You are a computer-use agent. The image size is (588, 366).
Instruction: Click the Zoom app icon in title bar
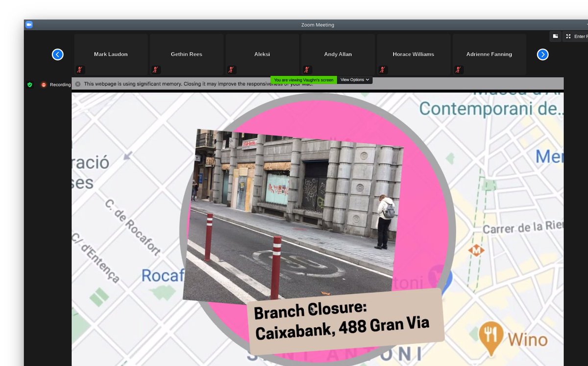pos(29,25)
